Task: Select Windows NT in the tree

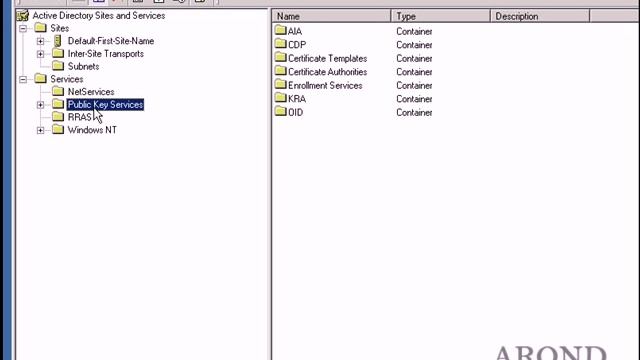Action: 92,130
